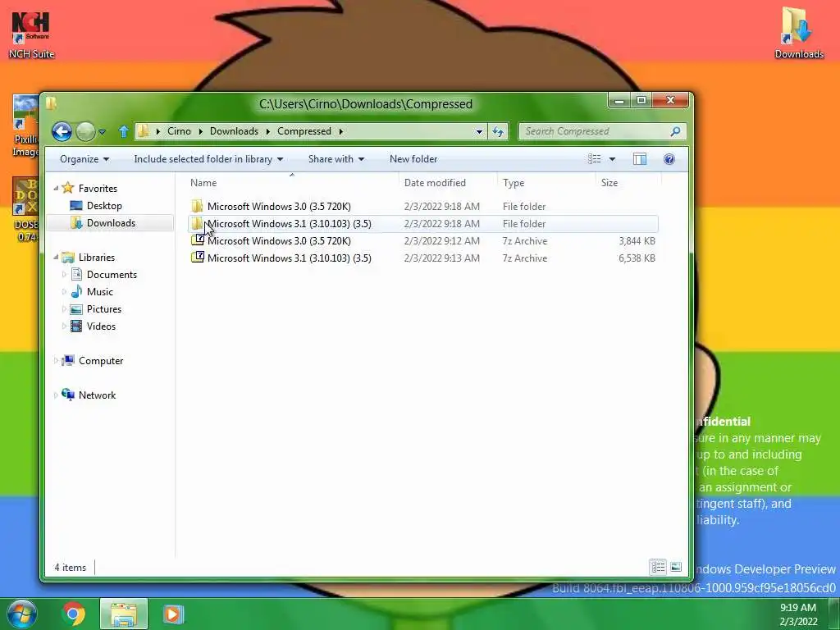Click the Windows Start orb
840x630 pixels.
[x=22, y=614]
